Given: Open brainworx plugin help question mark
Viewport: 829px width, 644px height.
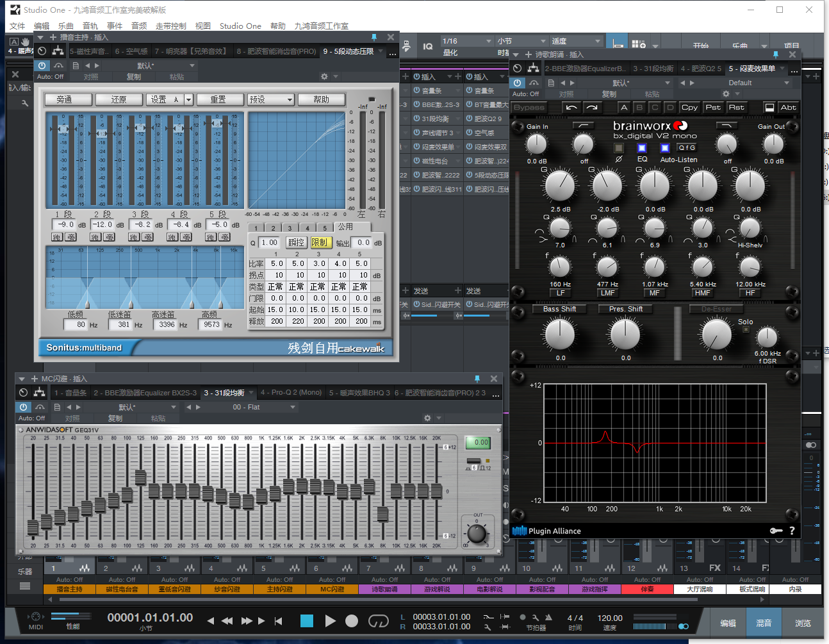Looking at the screenshot, I should click(x=792, y=531).
